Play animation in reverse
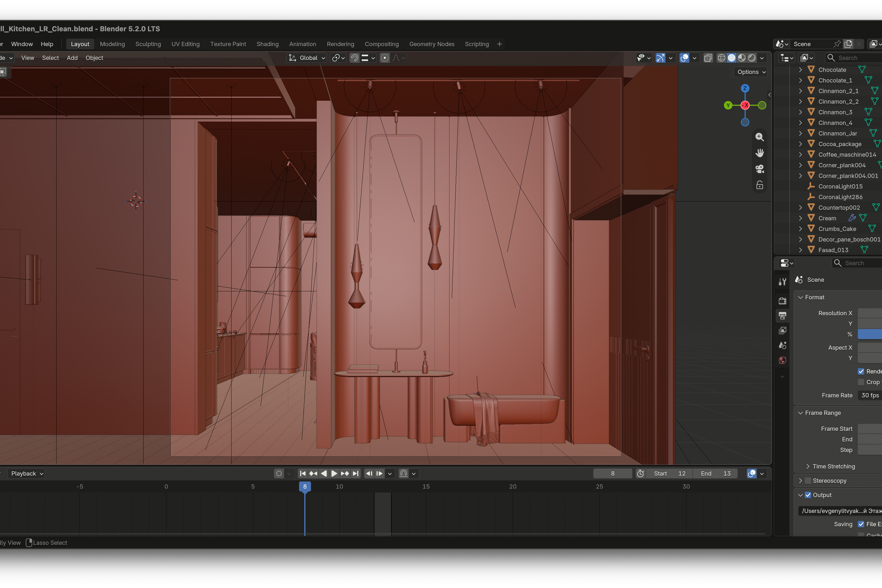The image size is (882, 588). coord(324,474)
